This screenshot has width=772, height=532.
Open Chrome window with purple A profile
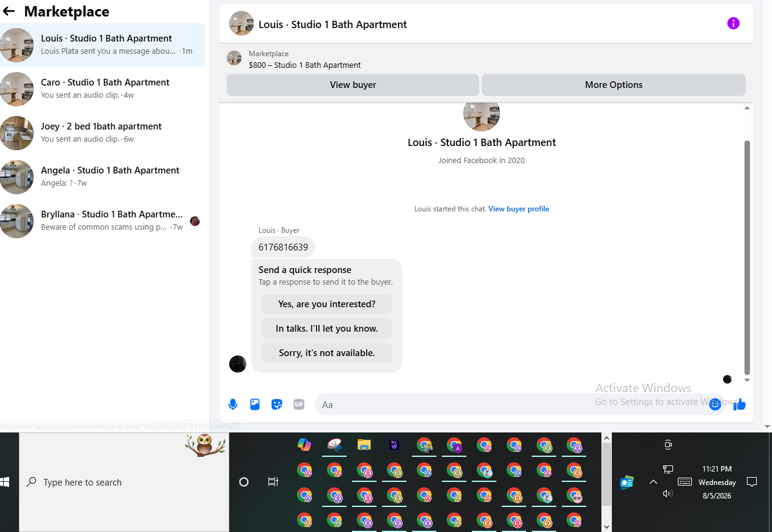(454, 445)
